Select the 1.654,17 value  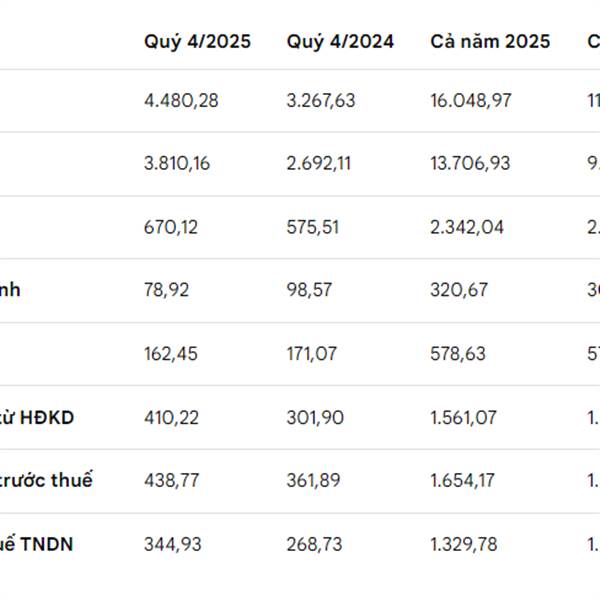click(463, 481)
